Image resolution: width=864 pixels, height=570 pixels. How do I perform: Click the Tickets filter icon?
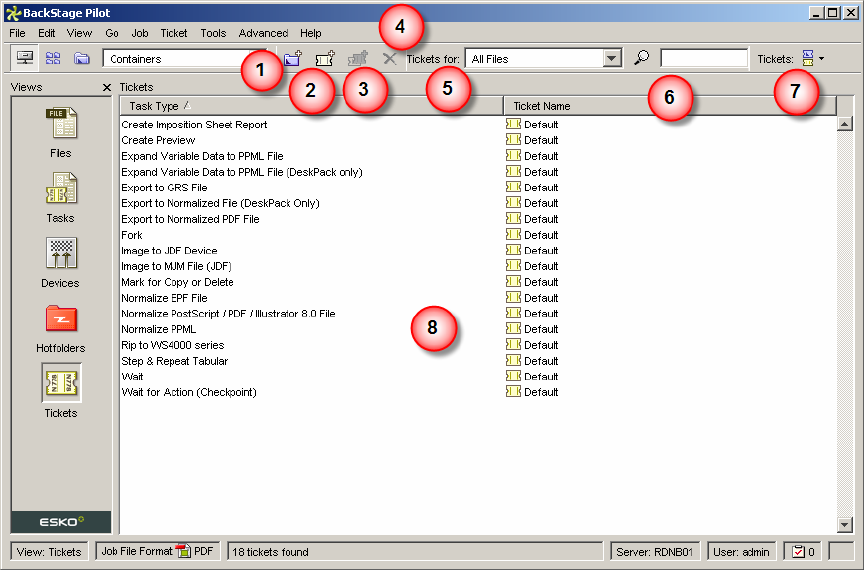pyautogui.click(x=808, y=58)
